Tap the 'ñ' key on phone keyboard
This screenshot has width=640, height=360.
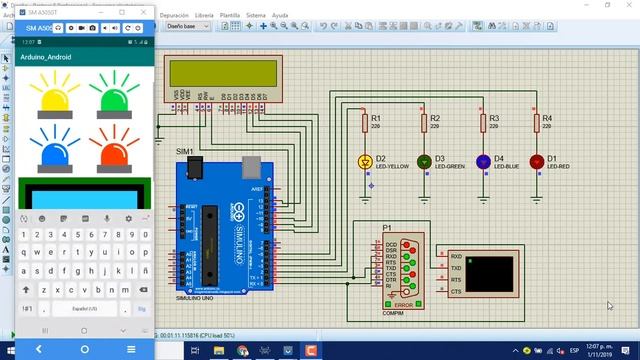[146, 271]
